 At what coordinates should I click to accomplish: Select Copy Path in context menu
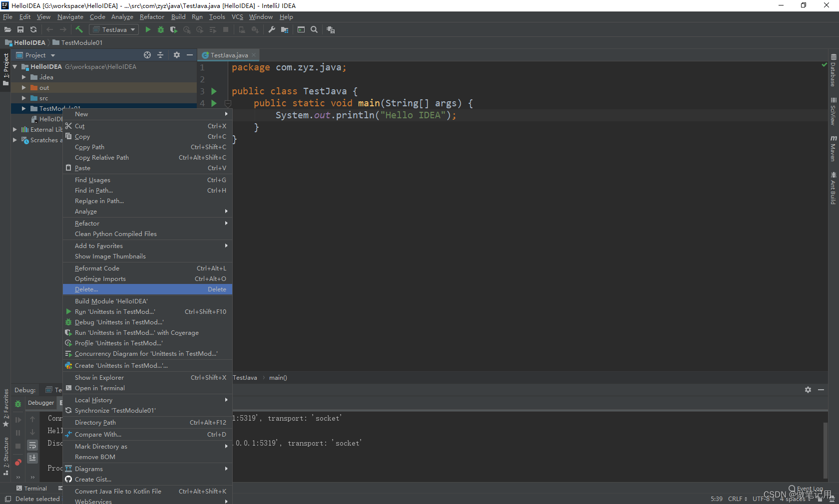tap(147, 147)
